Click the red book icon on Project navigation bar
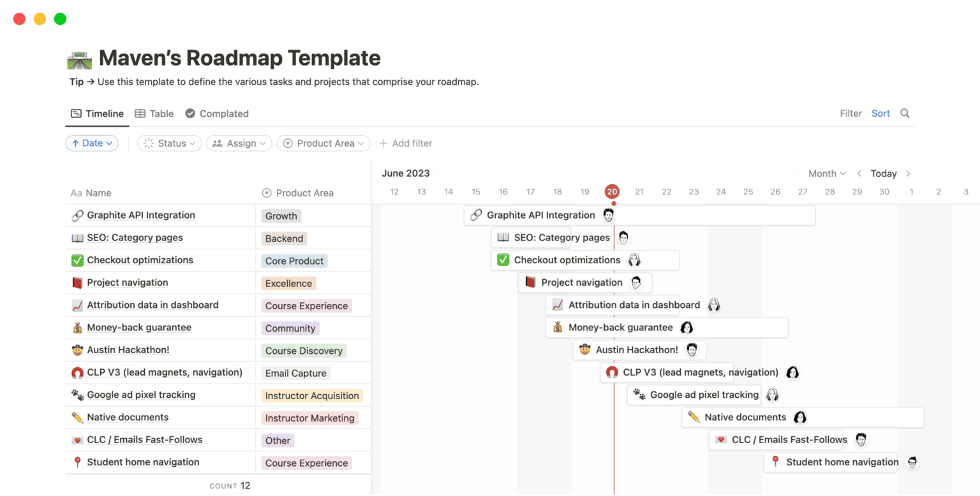The image size is (980, 496). click(x=531, y=282)
